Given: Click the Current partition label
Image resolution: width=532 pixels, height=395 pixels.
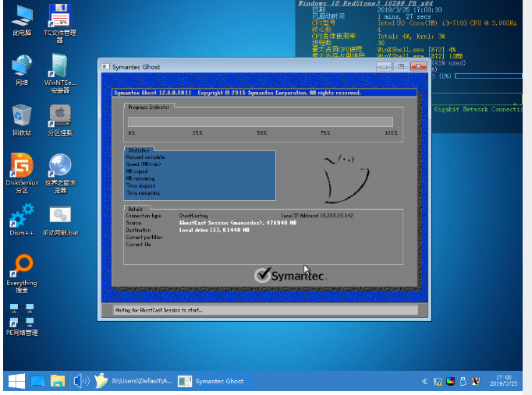Looking at the screenshot, I should click(144, 238).
